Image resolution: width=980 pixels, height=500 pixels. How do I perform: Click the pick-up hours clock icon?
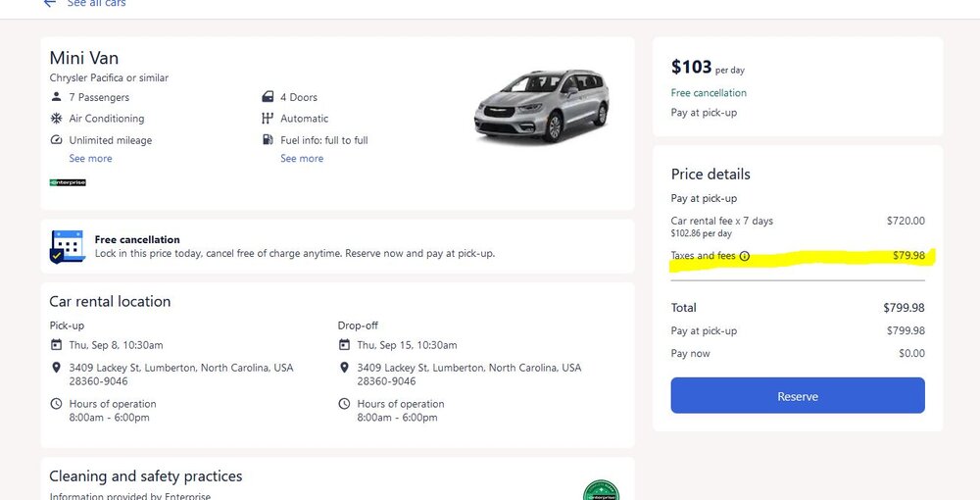(56, 404)
